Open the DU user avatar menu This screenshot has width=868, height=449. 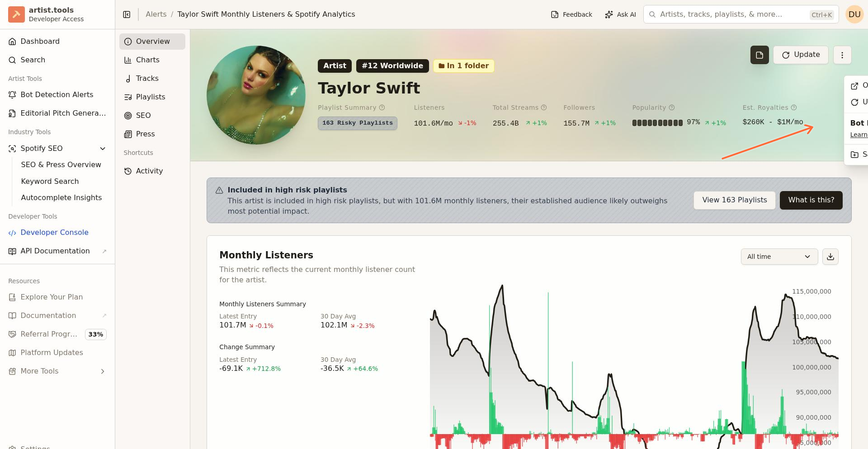click(x=854, y=14)
